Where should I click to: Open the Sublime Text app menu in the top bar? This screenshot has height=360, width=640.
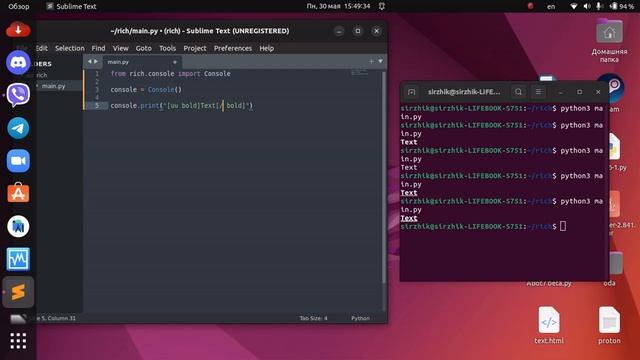pos(71,6)
